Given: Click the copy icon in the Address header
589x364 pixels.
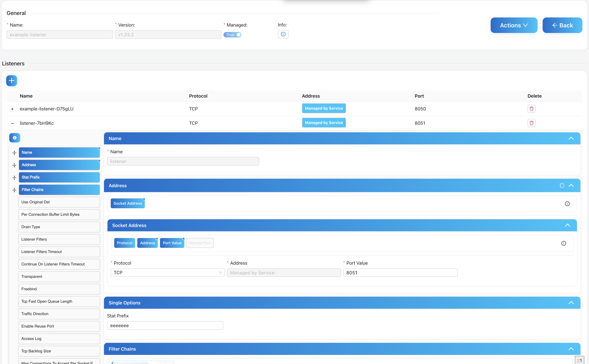Looking at the screenshot, I should point(562,185).
